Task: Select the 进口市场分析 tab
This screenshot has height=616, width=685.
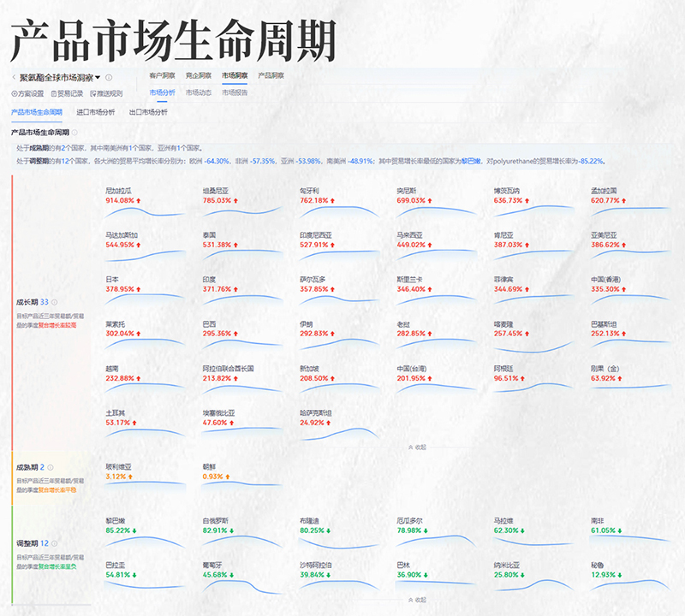Action: pos(95,112)
